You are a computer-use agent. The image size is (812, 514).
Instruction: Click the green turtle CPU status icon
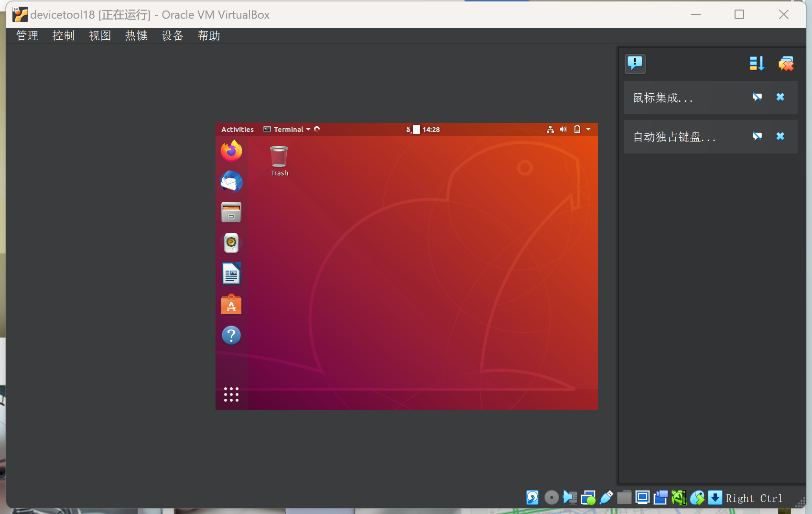(679, 498)
